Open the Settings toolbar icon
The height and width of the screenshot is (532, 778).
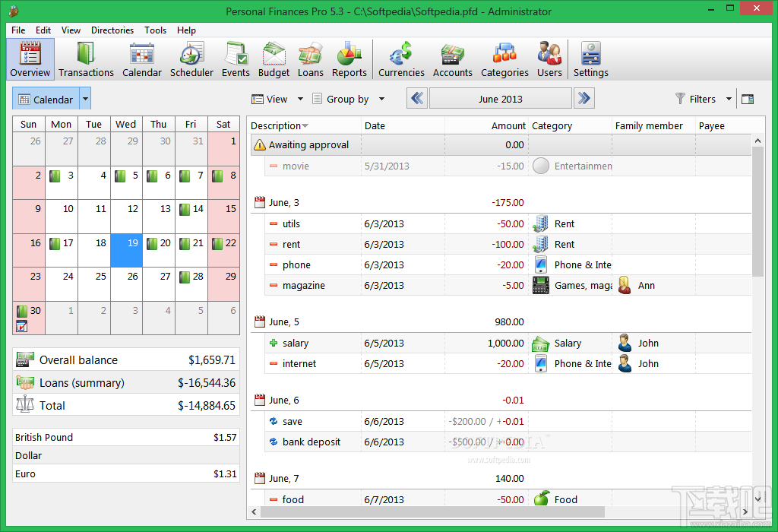click(x=590, y=59)
